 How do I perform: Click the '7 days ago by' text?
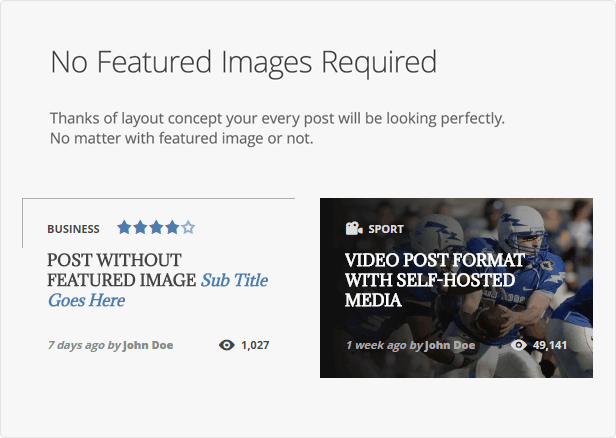pos(84,345)
